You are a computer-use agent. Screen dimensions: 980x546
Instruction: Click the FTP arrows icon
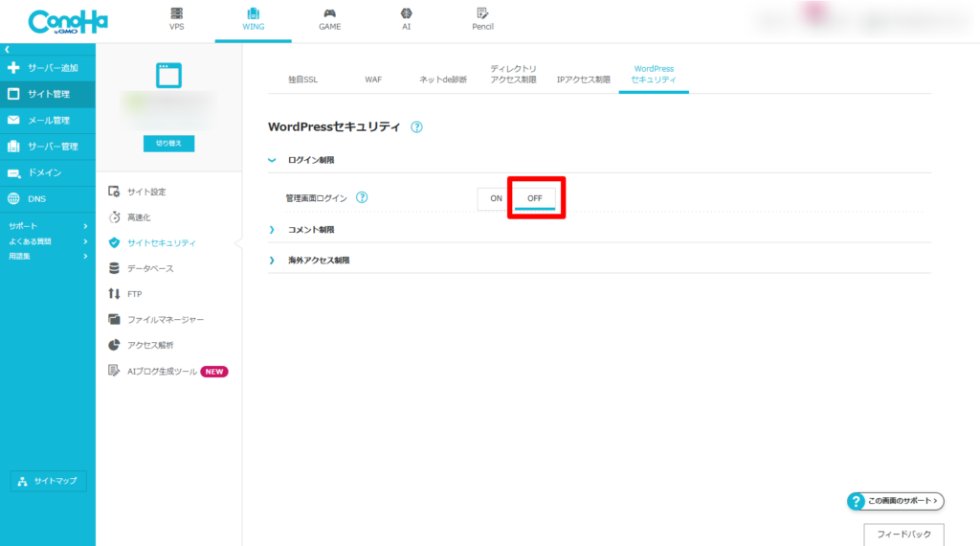tap(114, 293)
